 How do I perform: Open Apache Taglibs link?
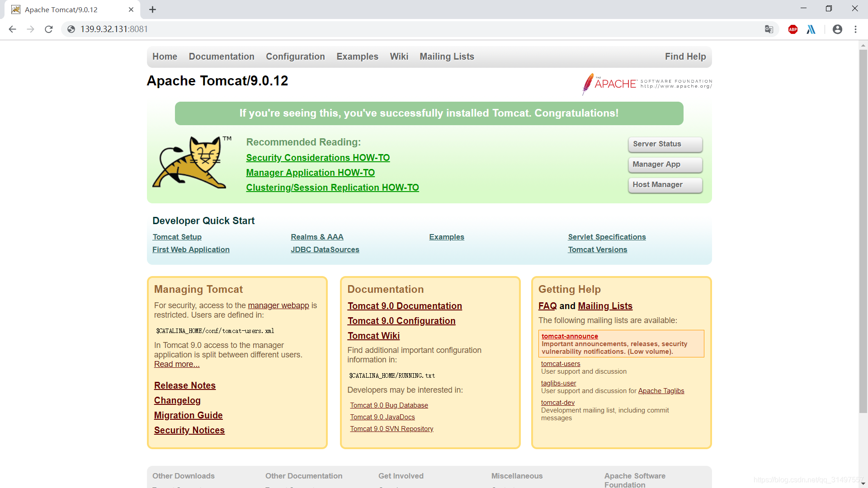661,391
